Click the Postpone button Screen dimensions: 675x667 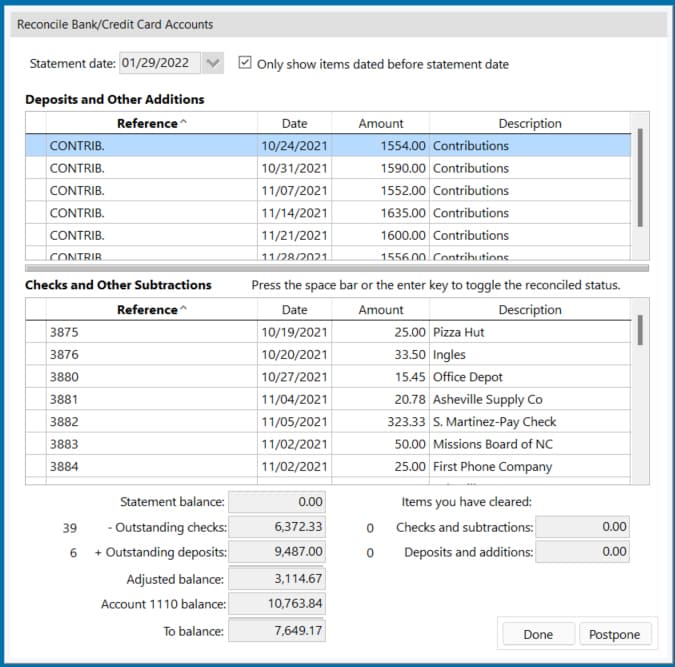pyautogui.click(x=615, y=634)
